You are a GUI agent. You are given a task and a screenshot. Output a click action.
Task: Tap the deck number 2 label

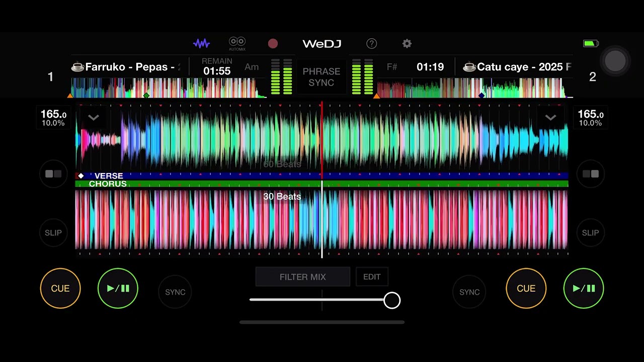point(593,77)
